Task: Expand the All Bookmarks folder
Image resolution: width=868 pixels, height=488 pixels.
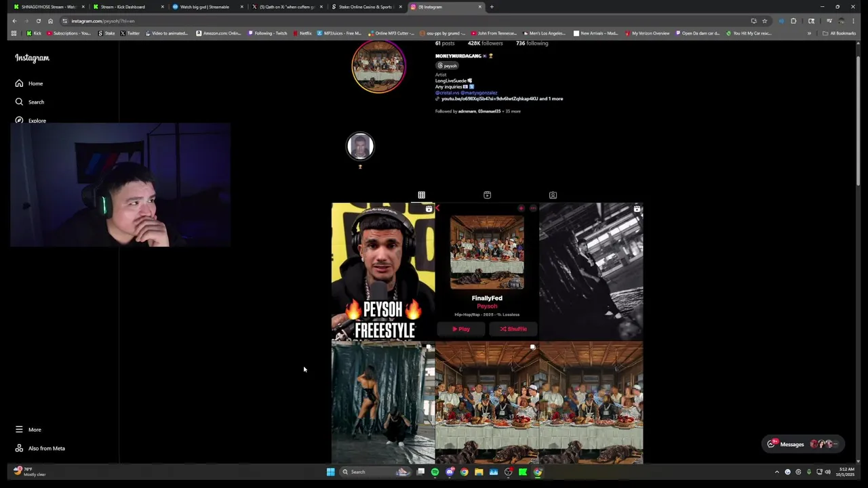Action: pyautogui.click(x=840, y=33)
